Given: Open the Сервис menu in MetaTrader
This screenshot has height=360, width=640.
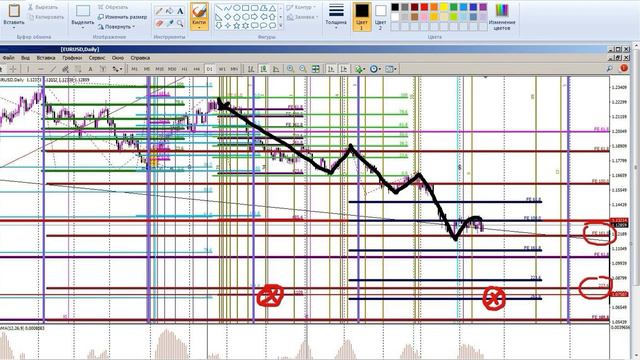Looking at the screenshot, I should 97,58.
